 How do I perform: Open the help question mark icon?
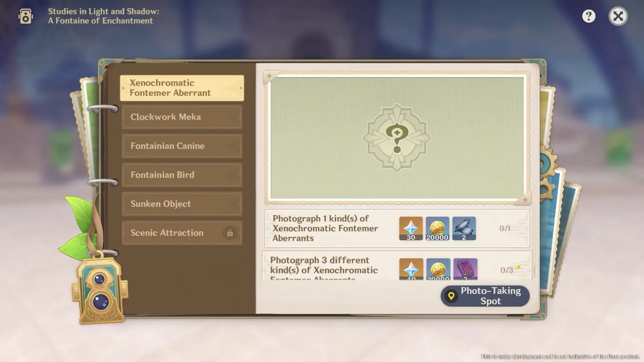point(589,16)
